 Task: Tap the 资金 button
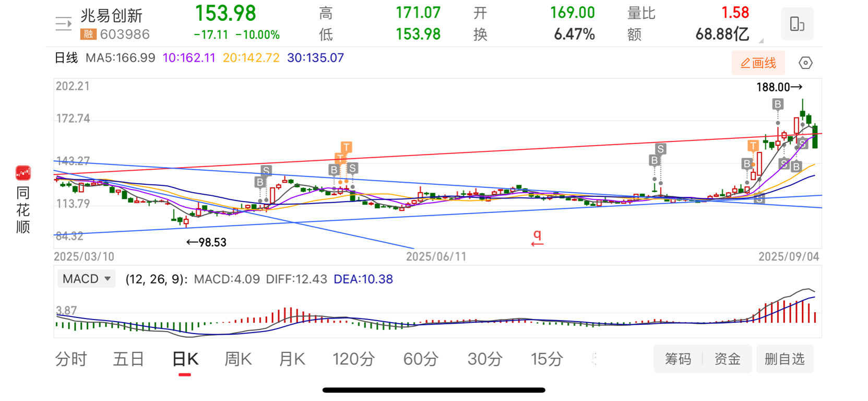pyautogui.click(x=728, y=359)
